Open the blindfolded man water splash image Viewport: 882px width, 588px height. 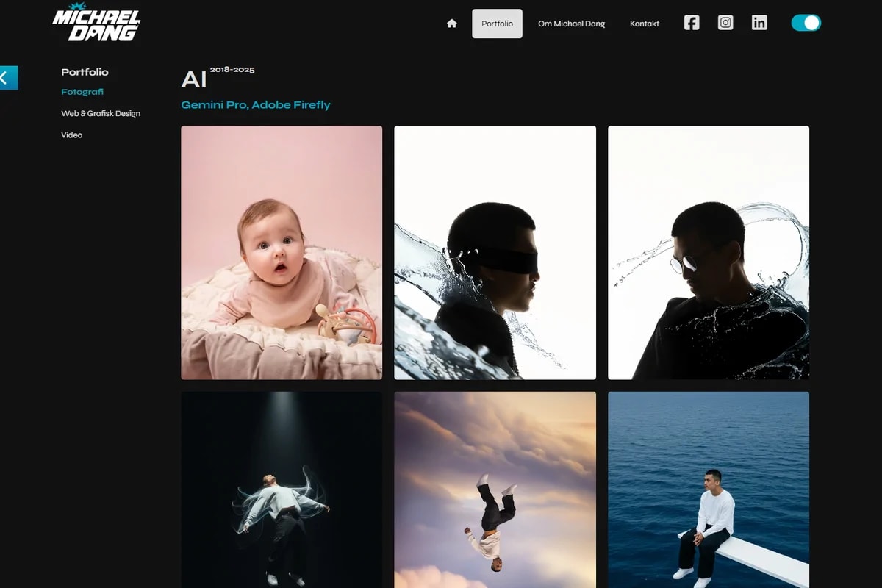pos(495,253)
